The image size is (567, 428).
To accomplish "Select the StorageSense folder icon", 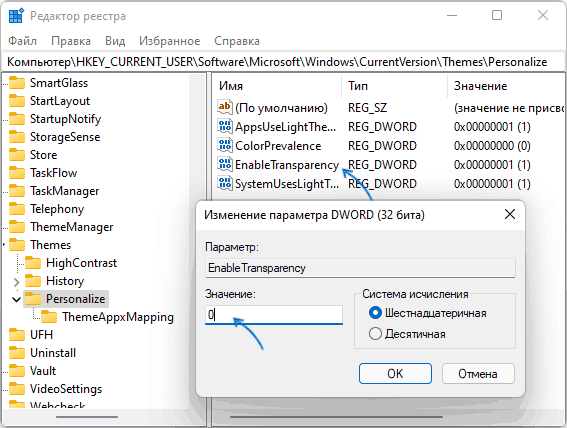I will (x=17, y=137).
